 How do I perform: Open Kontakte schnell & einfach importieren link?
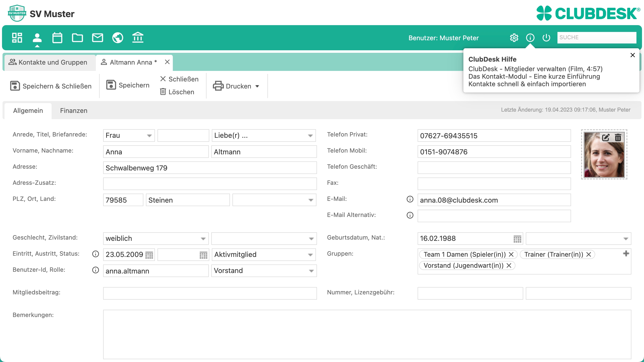pos(527,84)
